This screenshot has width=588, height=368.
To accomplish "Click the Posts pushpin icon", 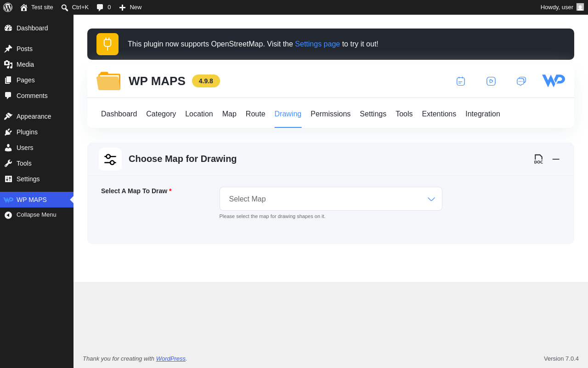I will pyautogui.click(x=8, y=49).
